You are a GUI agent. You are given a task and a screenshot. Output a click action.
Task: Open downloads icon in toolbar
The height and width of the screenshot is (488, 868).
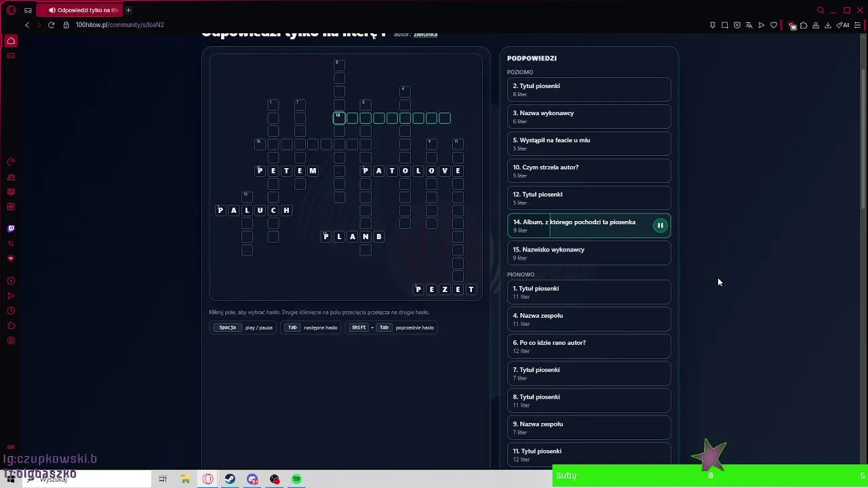click(x=828, y=25)
